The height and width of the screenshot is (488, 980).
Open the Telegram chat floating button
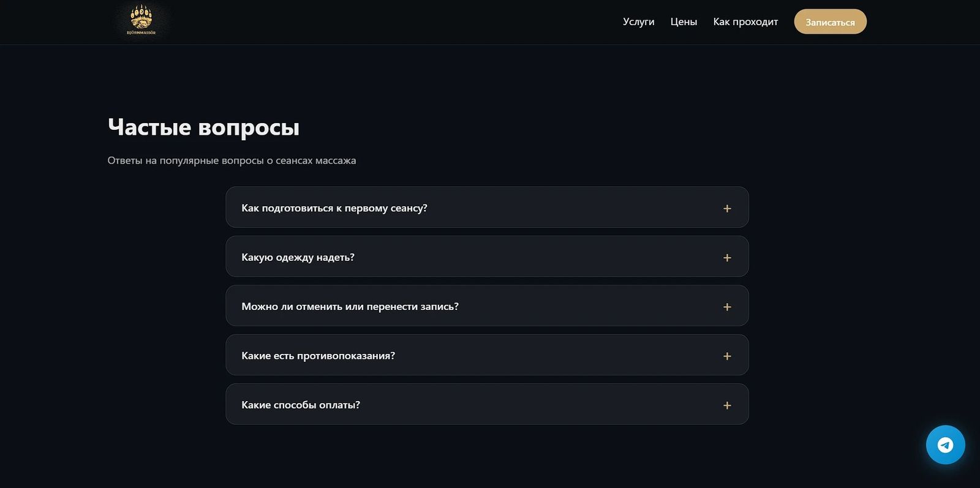coord(945,445)
